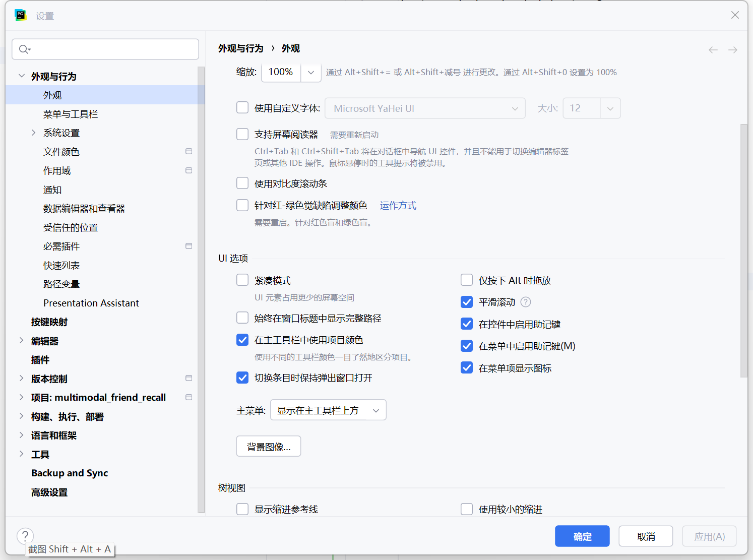Click project-level icon beside 版本控制
The width and height of the screenshot is (753, 560).
(x=189, y=378)
